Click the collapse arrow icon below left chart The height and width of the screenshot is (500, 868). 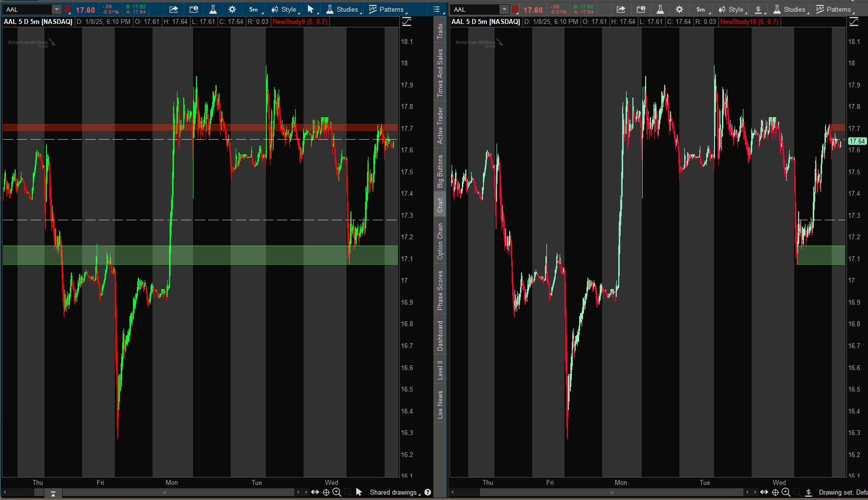(53, 494)
